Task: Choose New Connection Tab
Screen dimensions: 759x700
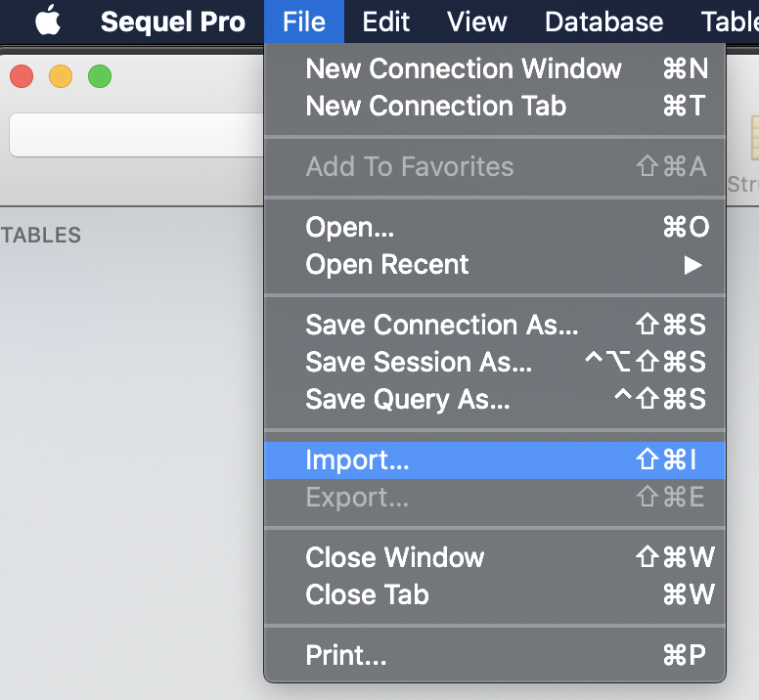Action: point(495,106)
